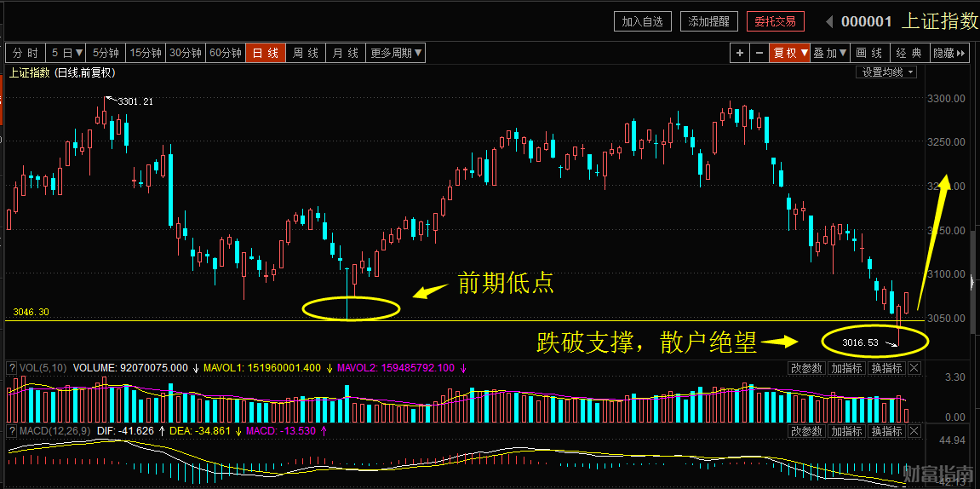The image size is (980, 489).
Task: Click the MAVOL2 value text
Action: click(396, 368)
